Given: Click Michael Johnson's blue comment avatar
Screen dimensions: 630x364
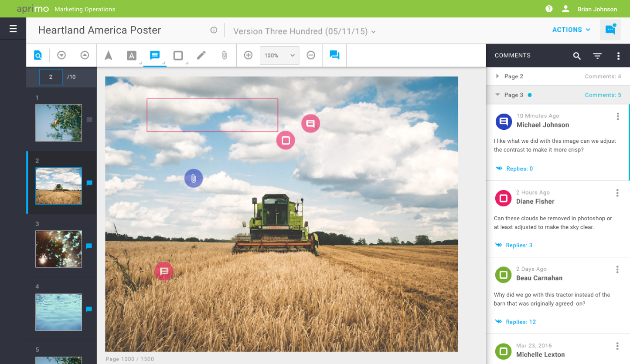Looking at the screenshot, I should [x=504, y=121].
